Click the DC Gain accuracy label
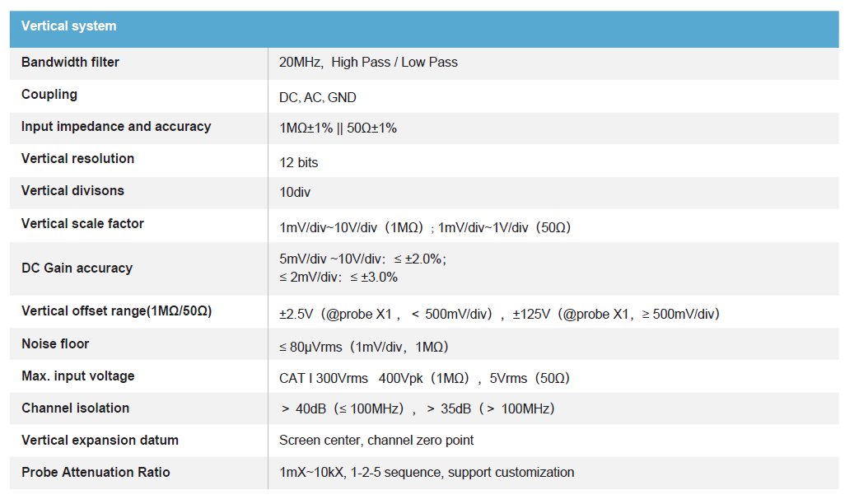859x504 pixels. [x=77, y=268]
